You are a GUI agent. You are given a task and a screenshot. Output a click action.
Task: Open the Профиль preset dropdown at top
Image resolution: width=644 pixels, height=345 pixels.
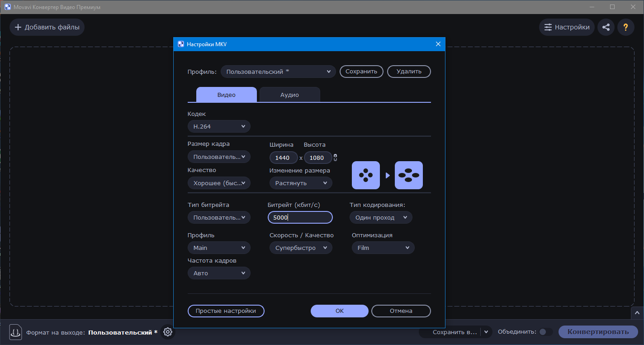point(278,72)
